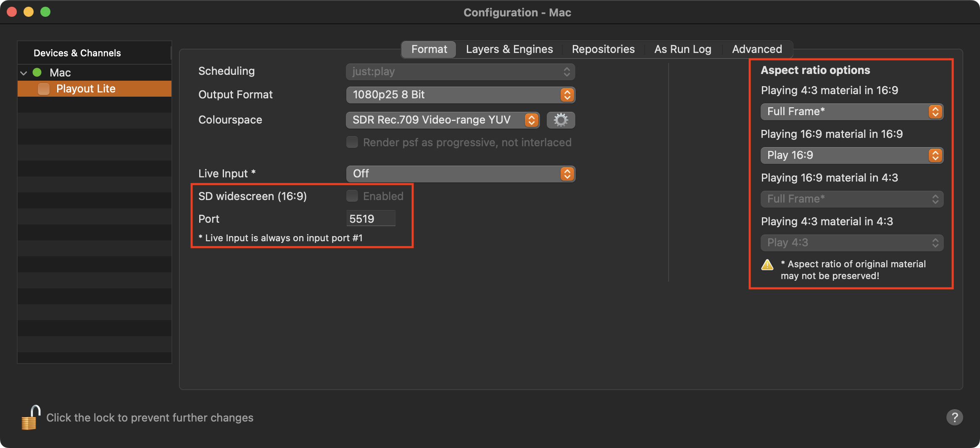Viewport: 980px width, 448px height.
Task: Click the Output Format label
Action: (235, 95)
